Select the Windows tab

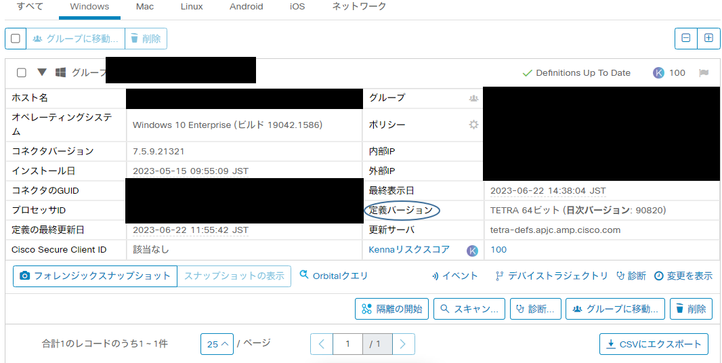(90, 7)
